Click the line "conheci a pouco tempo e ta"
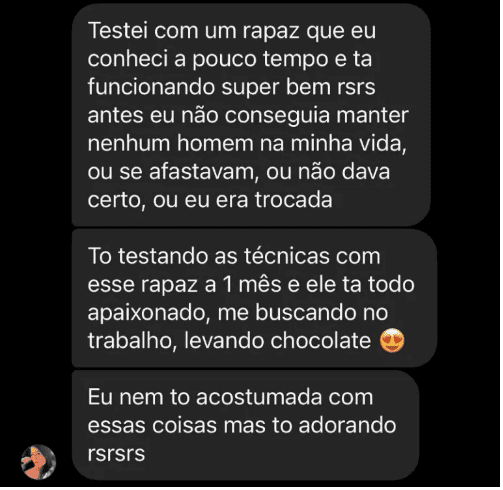 [x=231, y=60]
